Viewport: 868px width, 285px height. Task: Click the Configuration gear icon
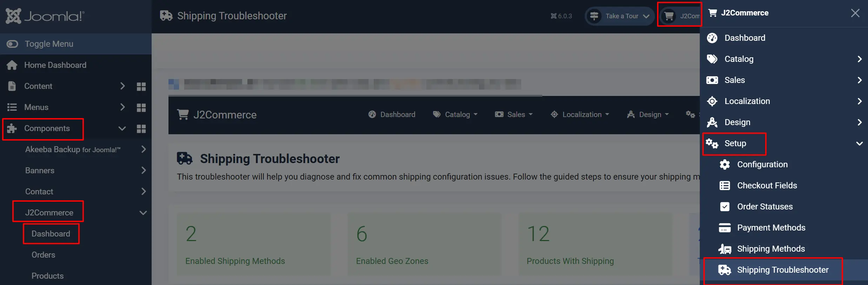tap(725, 164)
